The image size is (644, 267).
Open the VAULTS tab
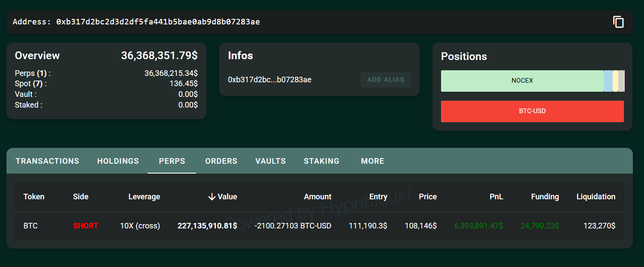270,161
